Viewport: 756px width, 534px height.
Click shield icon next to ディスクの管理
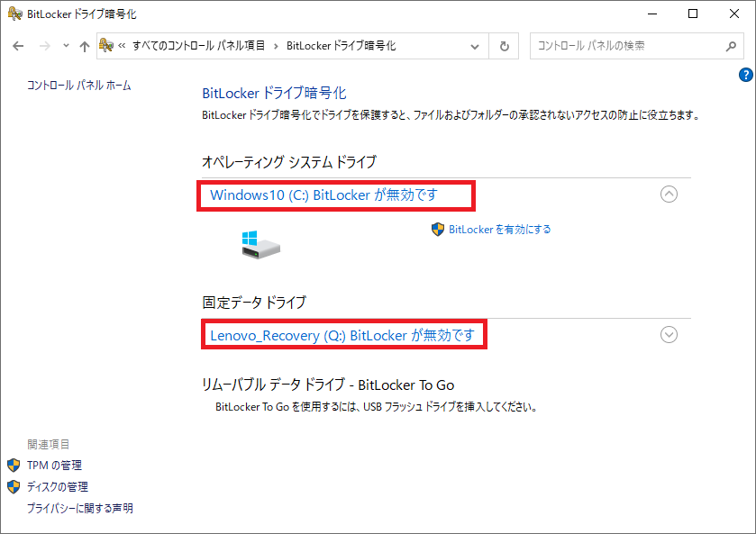coord(14,487)
